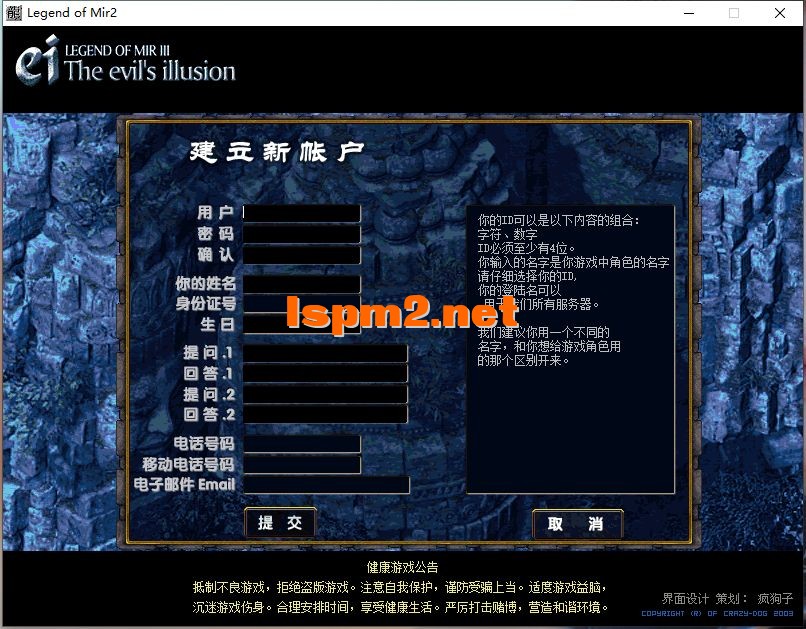Click the 用户 username input field
Screen dimensions: 806x629
pos(302,213)
